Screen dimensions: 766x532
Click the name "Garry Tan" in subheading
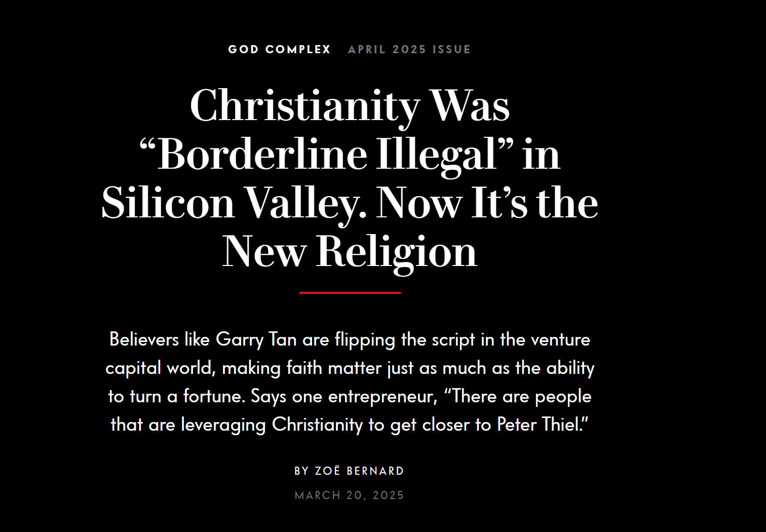(x=256, y=339)
